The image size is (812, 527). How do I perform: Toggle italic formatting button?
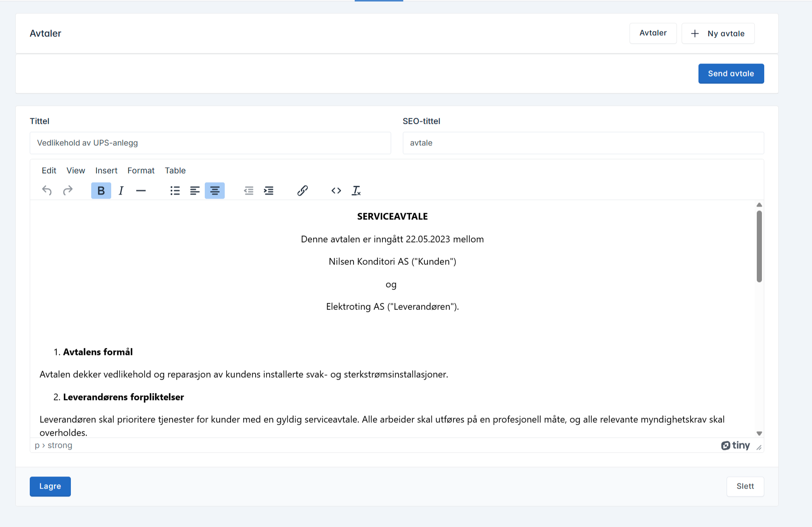pos(121,190)
